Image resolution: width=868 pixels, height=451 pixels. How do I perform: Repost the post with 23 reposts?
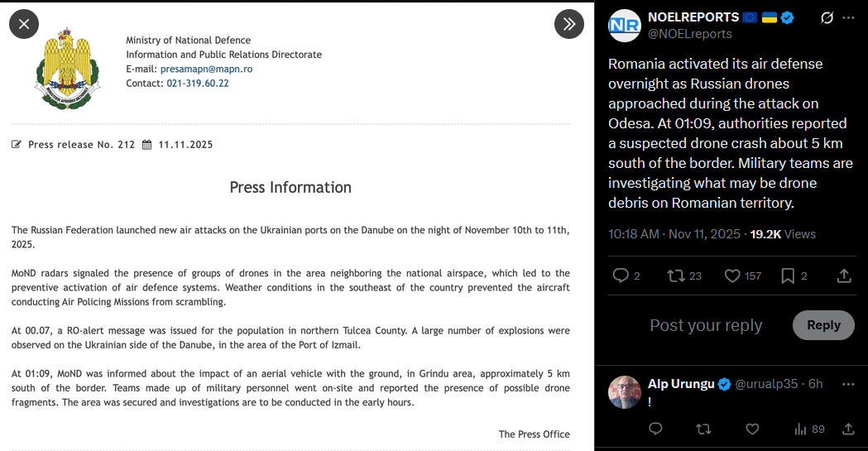coord(676,276)
